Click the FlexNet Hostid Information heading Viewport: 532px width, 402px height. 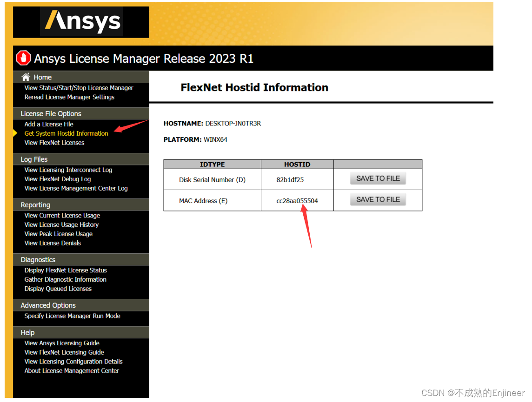[254, 87]
